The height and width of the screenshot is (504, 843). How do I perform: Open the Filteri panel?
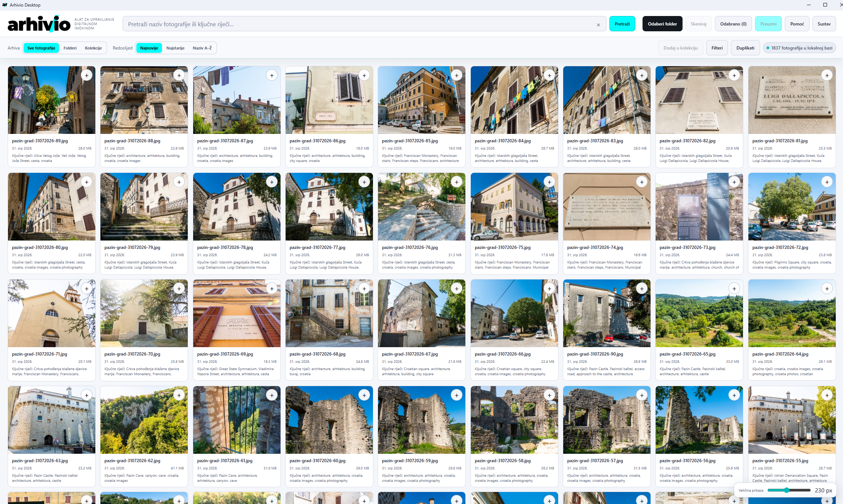click(x=717, y=48)
